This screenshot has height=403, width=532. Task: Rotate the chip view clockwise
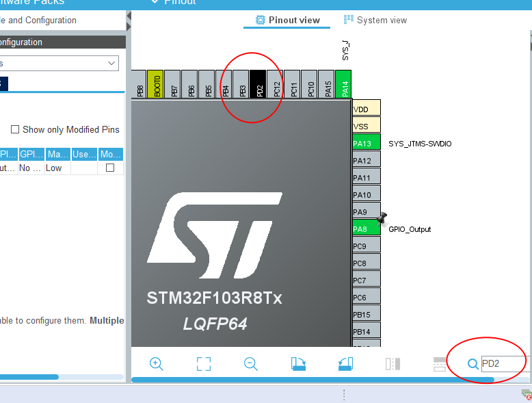pyautogui.click(x=298, y=364)
